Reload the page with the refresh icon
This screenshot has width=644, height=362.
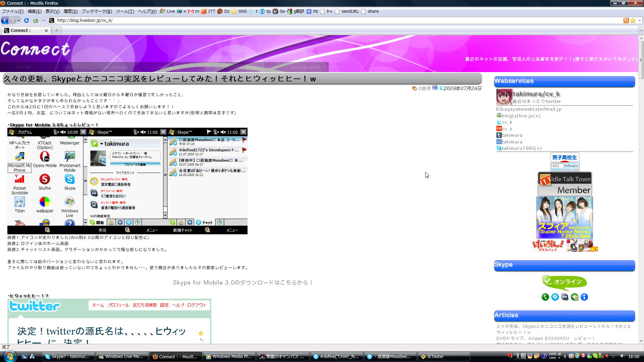(26, 20)
